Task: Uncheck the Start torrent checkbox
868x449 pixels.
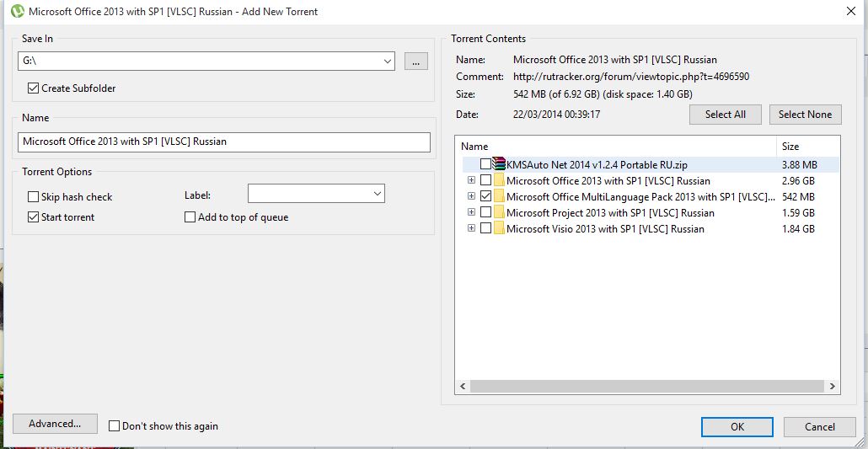Action: tap(34, 217)
